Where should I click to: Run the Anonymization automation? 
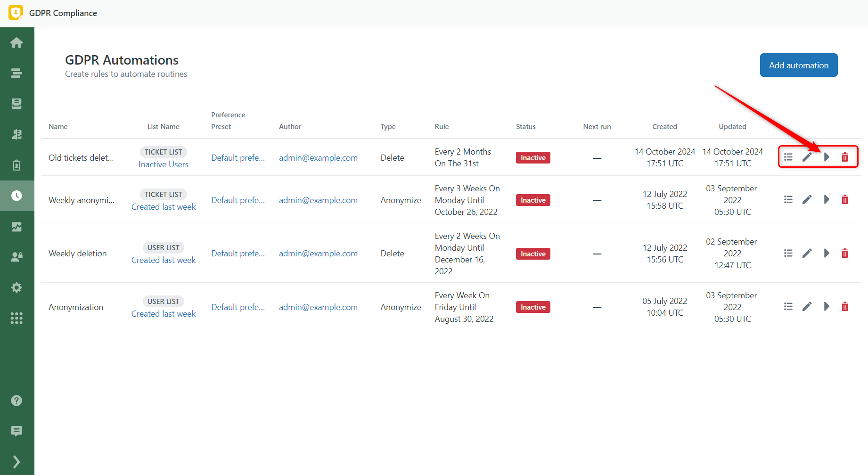click(827, 306)
